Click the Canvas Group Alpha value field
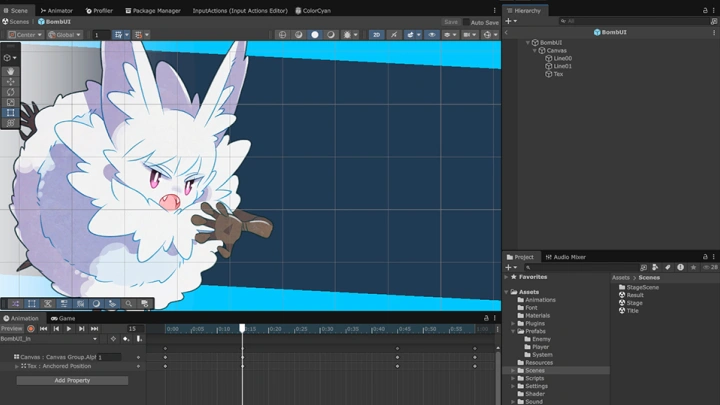Viewport: 720px width, 405px height. point(109,357)
